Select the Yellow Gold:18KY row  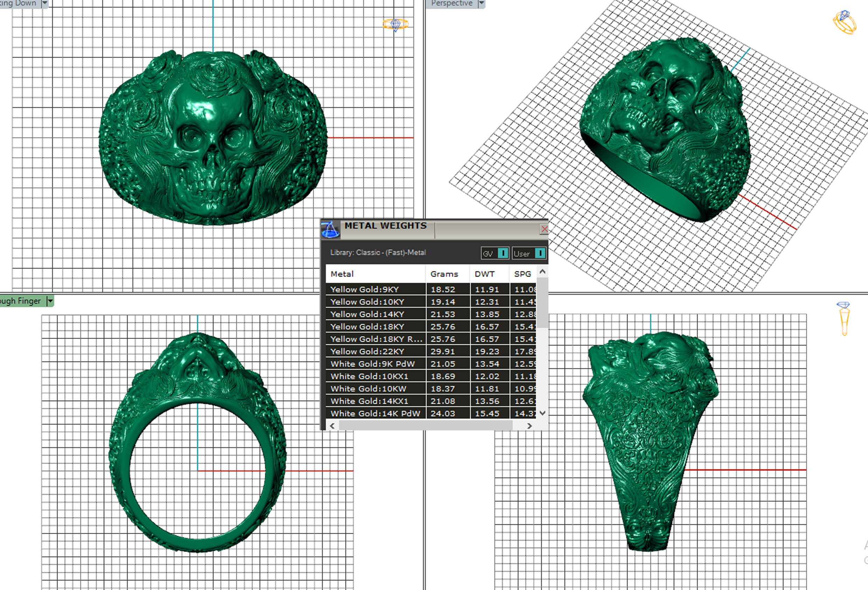point(431,326)
